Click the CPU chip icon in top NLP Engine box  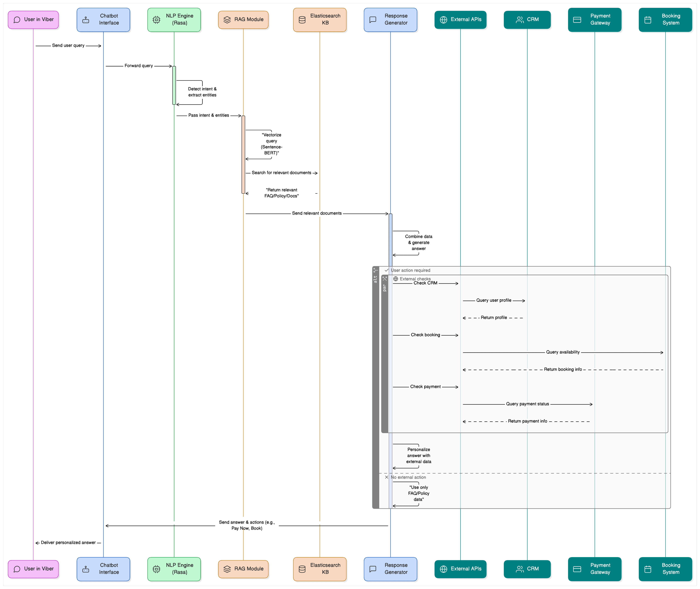point(156,20)
